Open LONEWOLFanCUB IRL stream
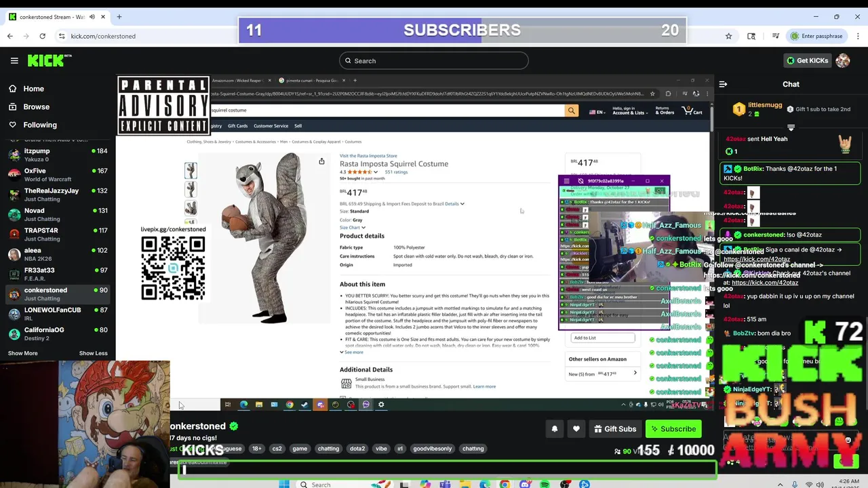Image resolution: width=868 pixels, height=488 pixels. (58, 314)
